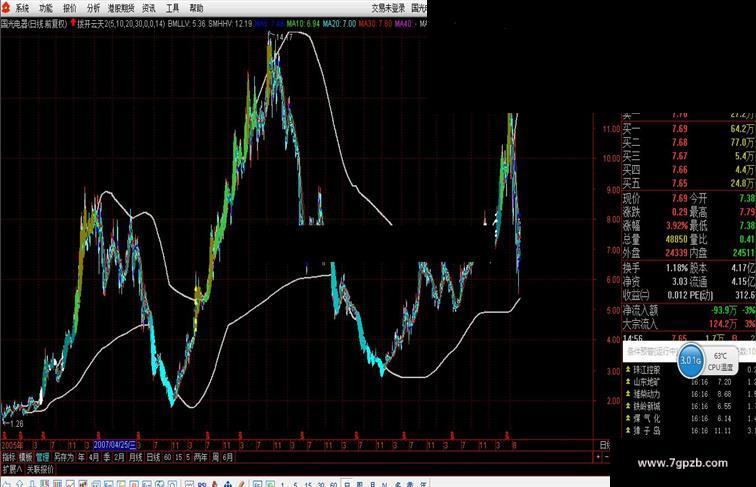Select 铁岭新城 in the alert list
756x487 pixels.
click(647, 406)
